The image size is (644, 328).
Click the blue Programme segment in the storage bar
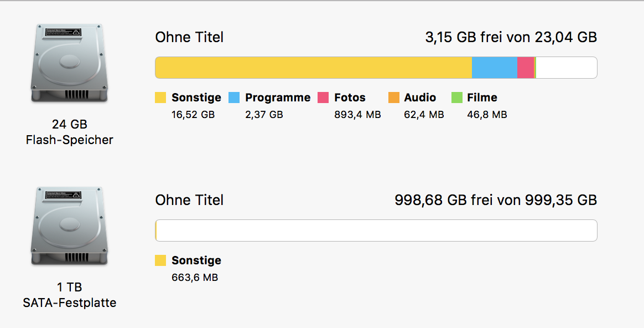[x=495, y=68]
